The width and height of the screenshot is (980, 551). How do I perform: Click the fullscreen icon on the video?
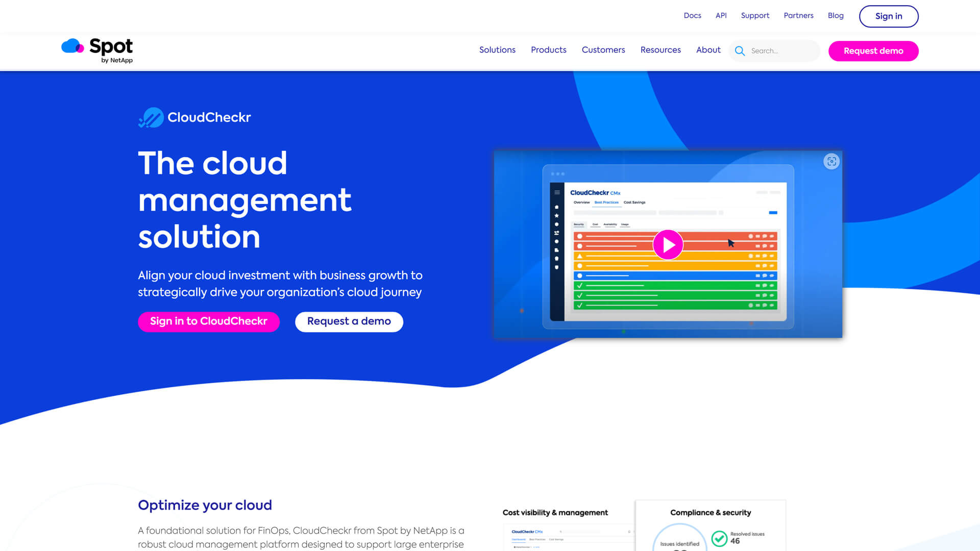pos(831,162)
